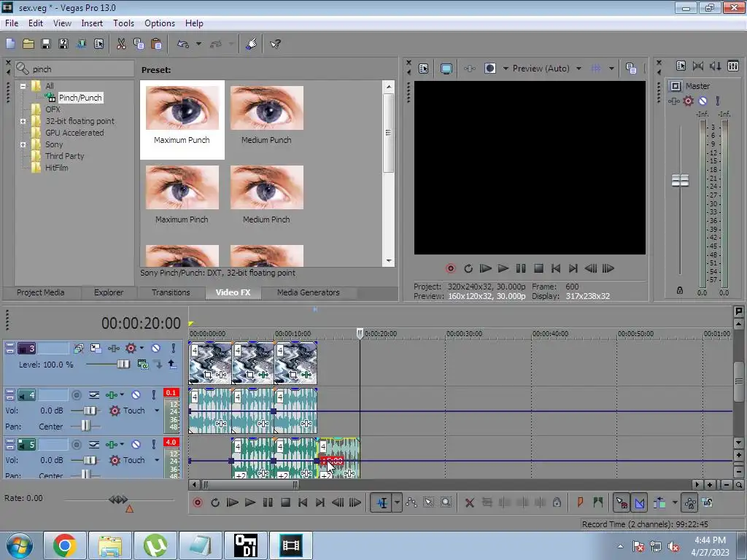Open the Tools menu
Screen dimensions: 747x560
[123, 23]
